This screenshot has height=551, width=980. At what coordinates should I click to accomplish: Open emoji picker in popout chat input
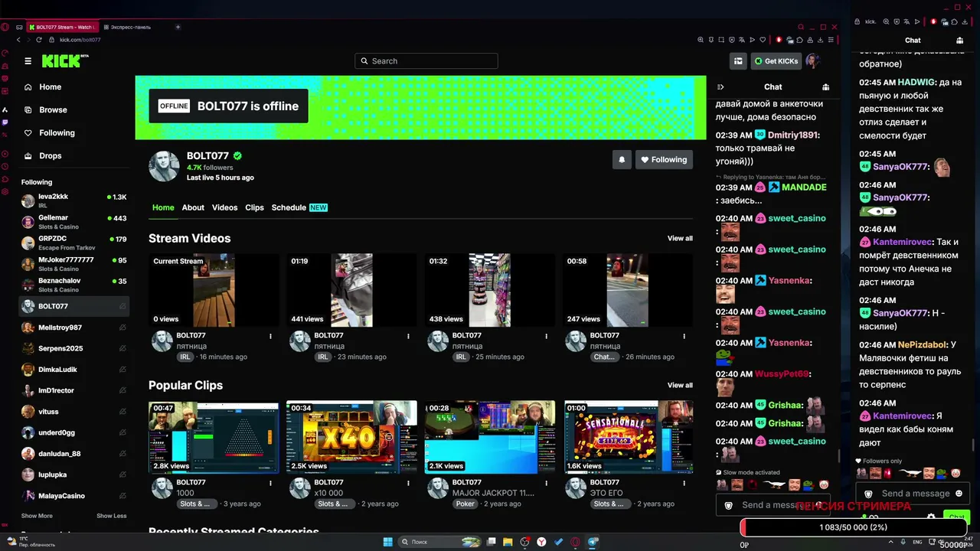point(959,494)
